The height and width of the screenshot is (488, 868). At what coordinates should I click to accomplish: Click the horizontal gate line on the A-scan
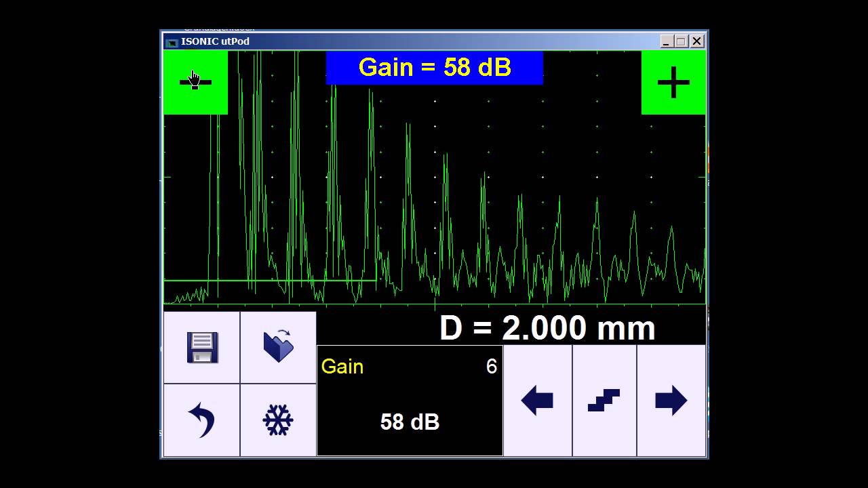270,280
